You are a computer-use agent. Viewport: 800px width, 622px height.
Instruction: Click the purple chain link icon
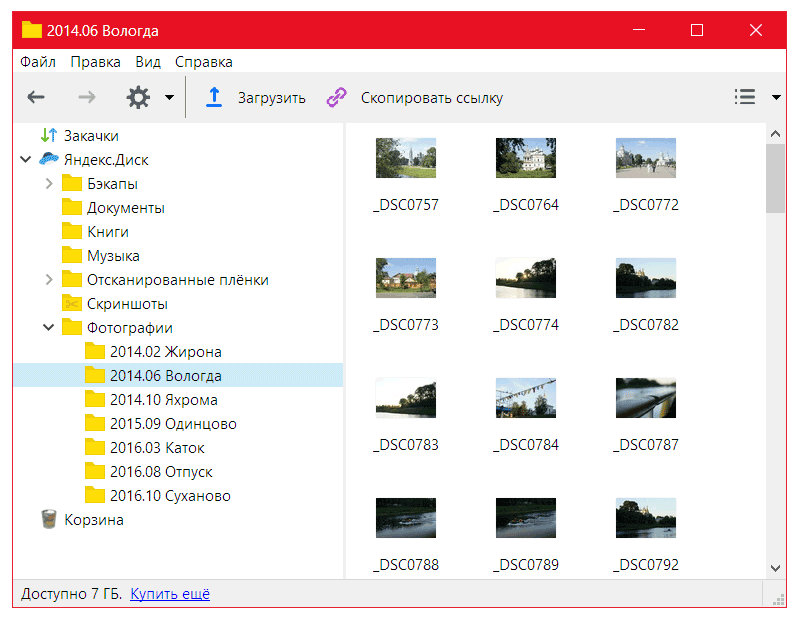[336, 97]
